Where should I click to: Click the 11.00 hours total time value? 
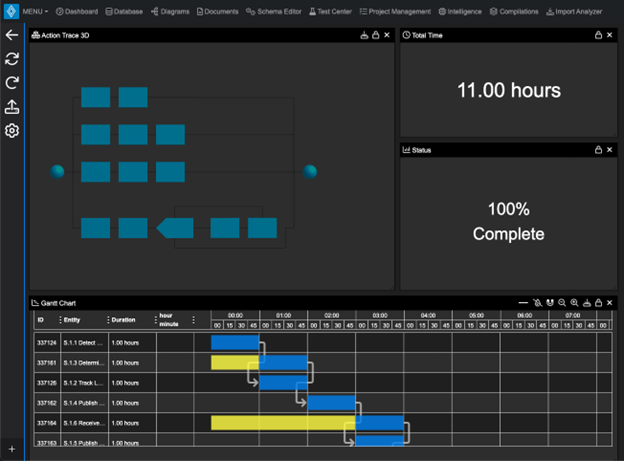509,90
